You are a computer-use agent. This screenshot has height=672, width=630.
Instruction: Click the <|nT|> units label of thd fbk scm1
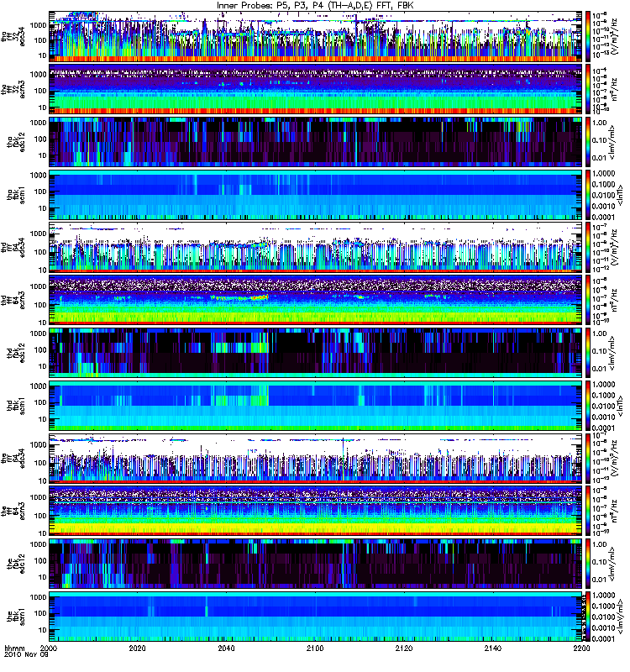point(619,406)
